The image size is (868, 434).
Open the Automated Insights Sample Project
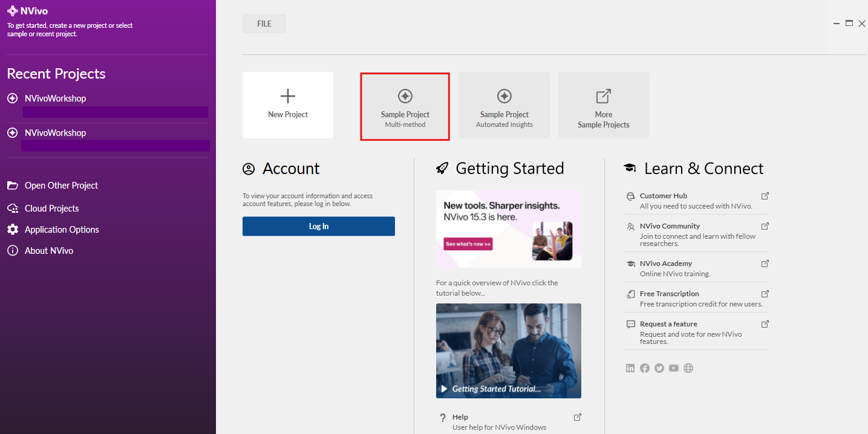coord(504,105)
